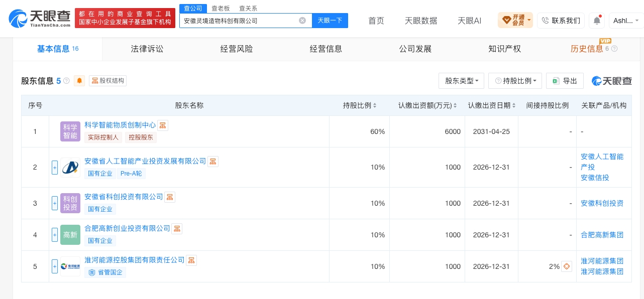
Task: Click the 科创投资 logo tile
Action: pyautogui.click(x=70, y=203)
